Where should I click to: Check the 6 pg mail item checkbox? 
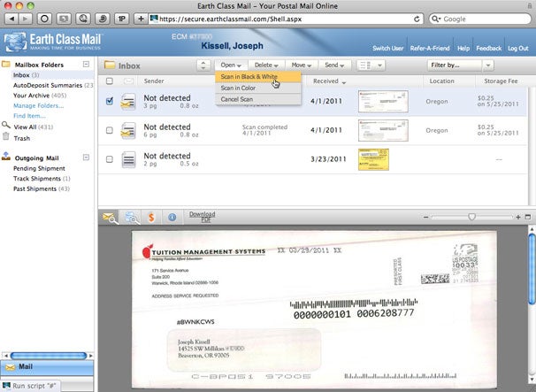coord(110,130)
